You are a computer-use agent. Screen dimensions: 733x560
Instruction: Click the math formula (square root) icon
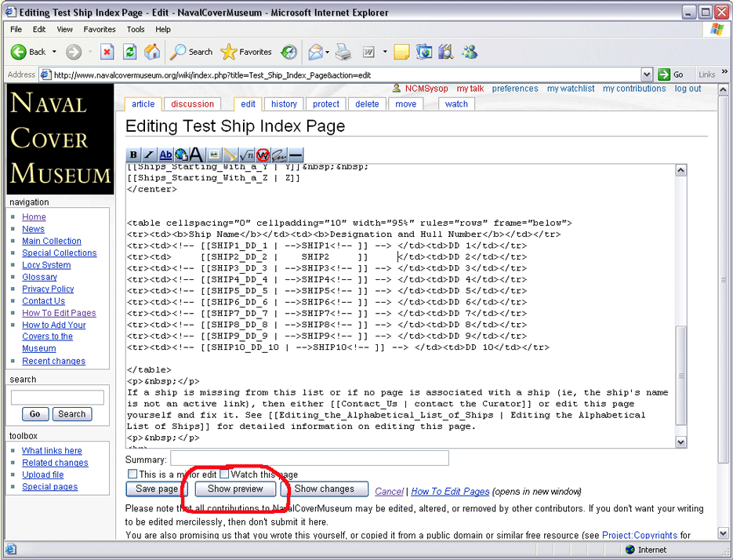click(247, 155)
